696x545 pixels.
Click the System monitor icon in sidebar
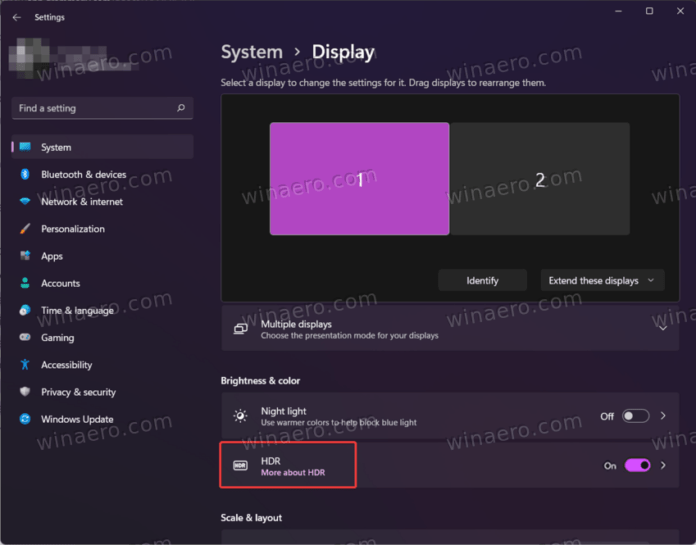25,147
